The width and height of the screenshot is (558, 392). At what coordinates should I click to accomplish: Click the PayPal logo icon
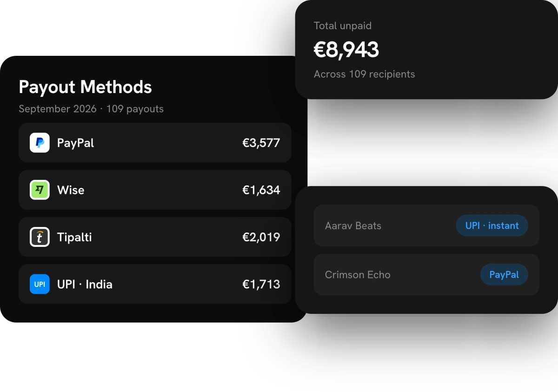click(40, 143)
